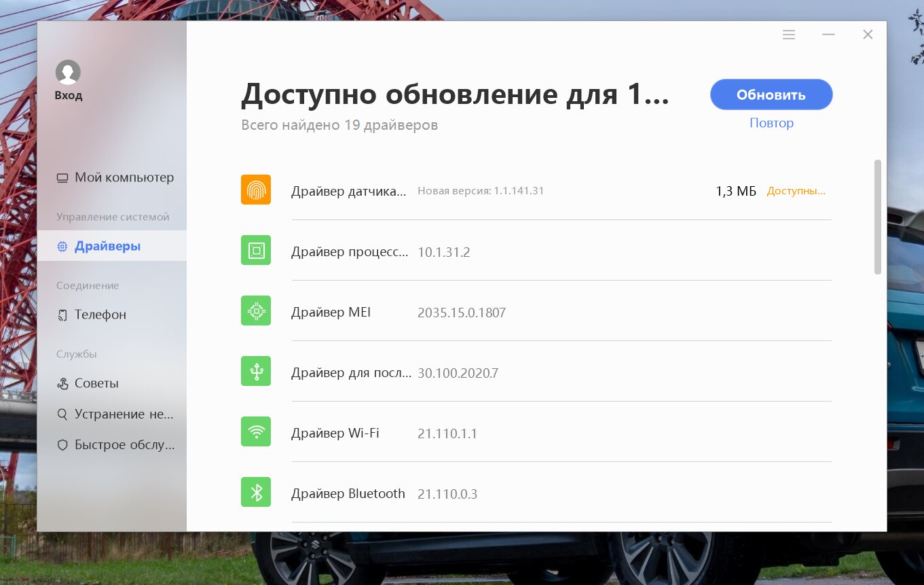Click the Wi-Fi driver icon
The width and height of the screenshot is (924, 585).
click(256, 431)
